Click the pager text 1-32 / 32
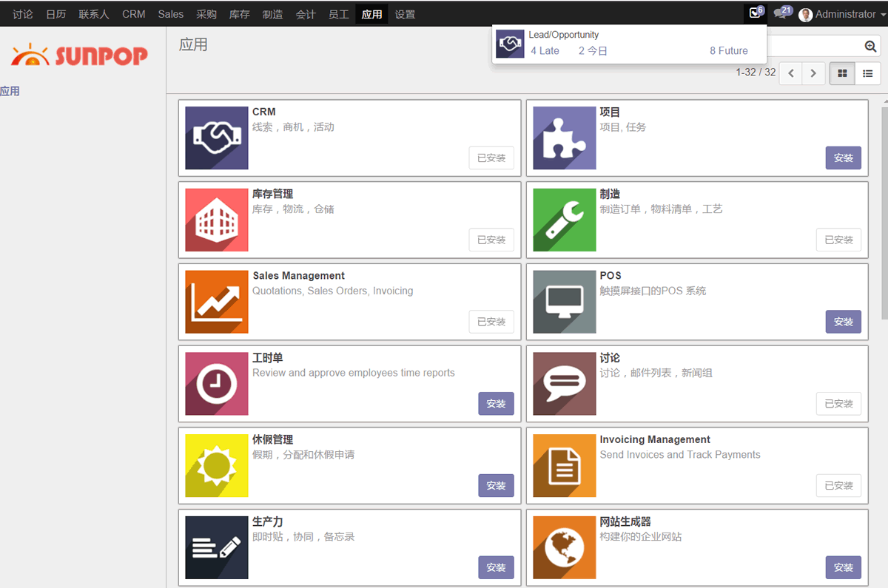The height and width of the screenshot is (588, 888). click(x=756, y=72)
